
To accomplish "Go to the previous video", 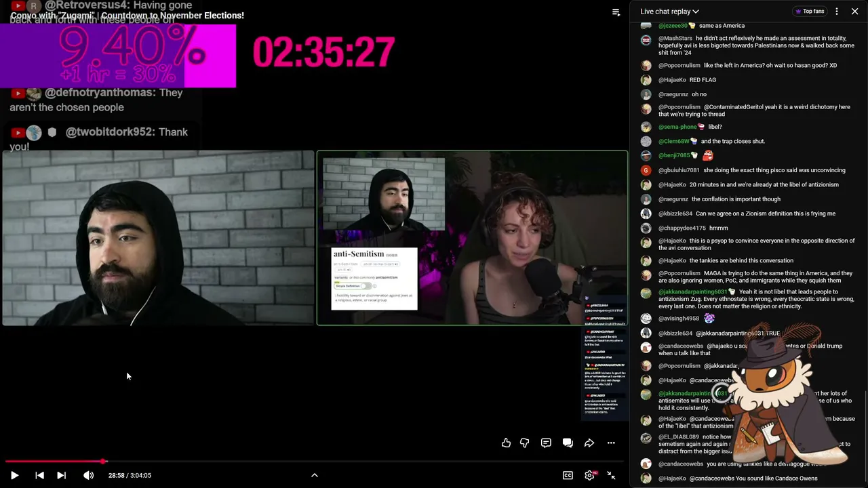I will [x=39, y=475].
